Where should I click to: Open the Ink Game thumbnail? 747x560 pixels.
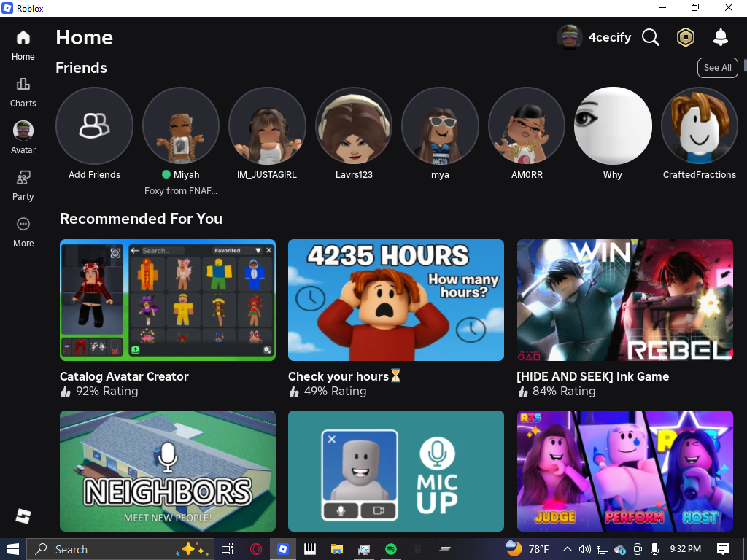coord(625,300)
